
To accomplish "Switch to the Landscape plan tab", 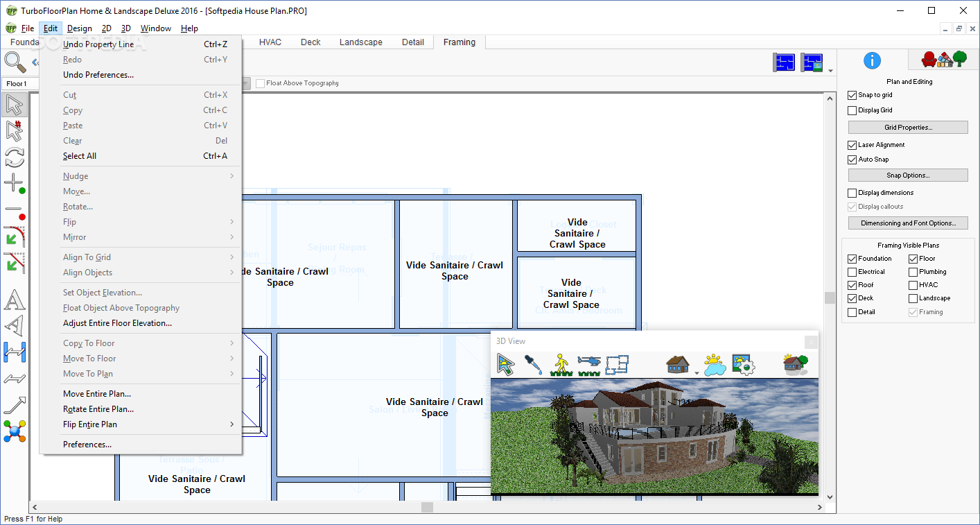I will 360,42.
